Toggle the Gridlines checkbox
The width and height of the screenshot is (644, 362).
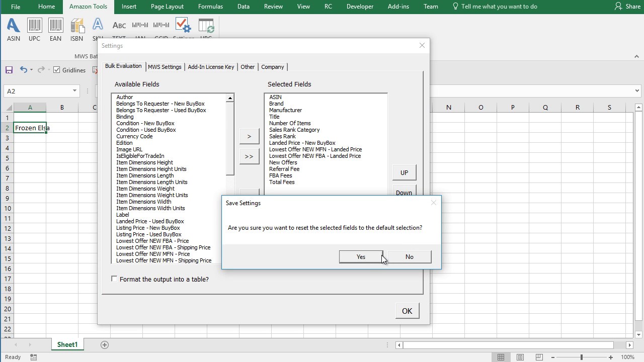[x=57, y=70]
